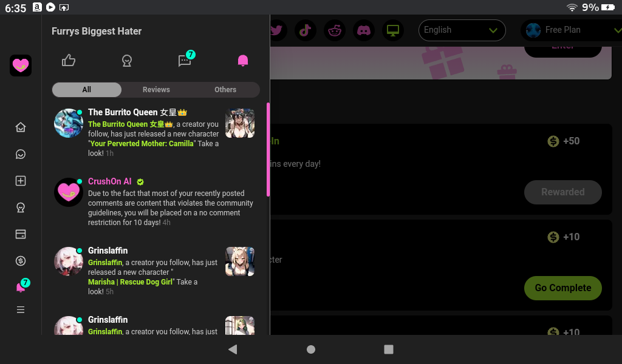Open sidebar card wallet icon
Viewport: 622px width, 364px height.
[x=21, y=234]
